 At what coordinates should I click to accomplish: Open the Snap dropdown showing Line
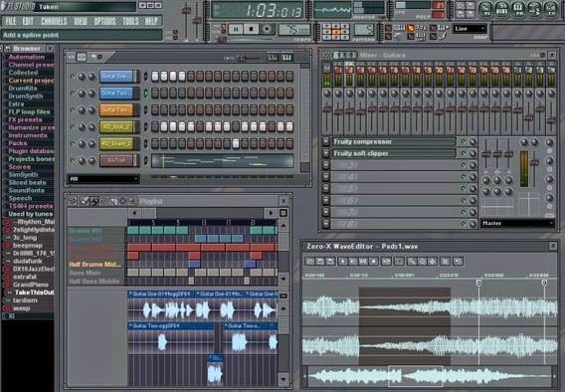point(470,29)
